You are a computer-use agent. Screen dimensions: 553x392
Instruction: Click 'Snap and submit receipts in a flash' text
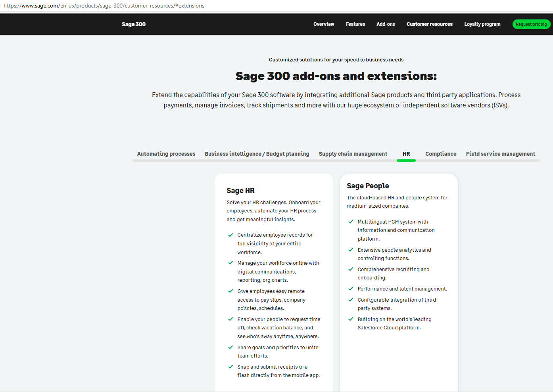click(278, 371)
